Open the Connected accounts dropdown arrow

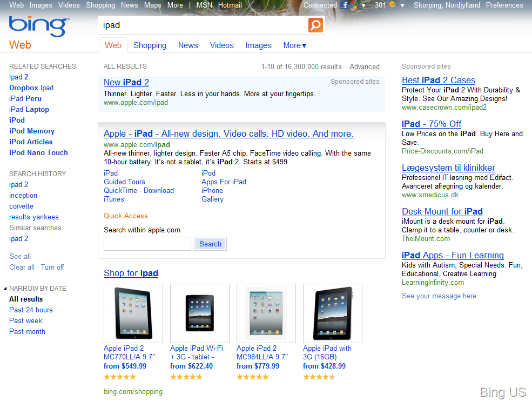[363, 5]
